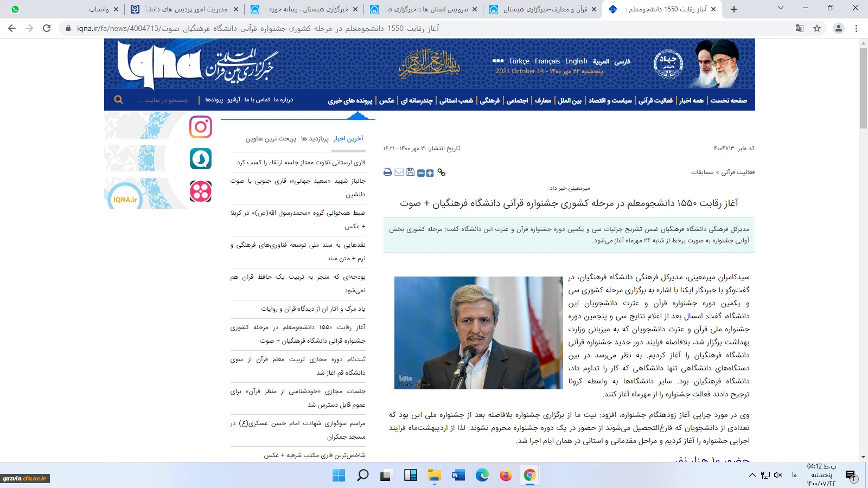Decrease font size with minus icon
Image resolution: width=868 pixels, height=488 pixels.
coord(421,173)
